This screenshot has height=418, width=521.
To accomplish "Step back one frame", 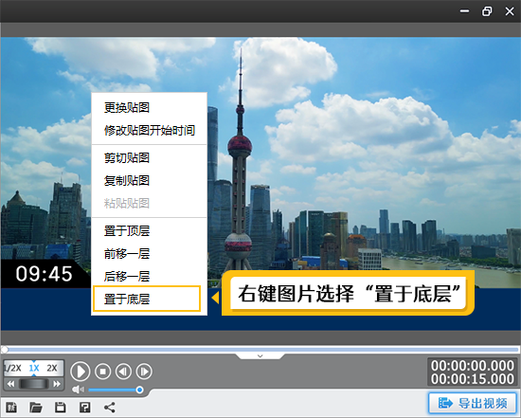I will point(124,371).
